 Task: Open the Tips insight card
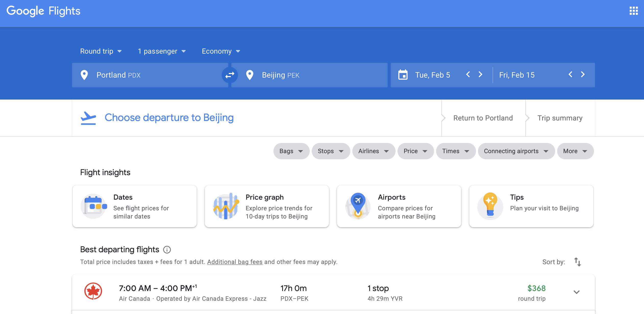[x=531, y=206]
